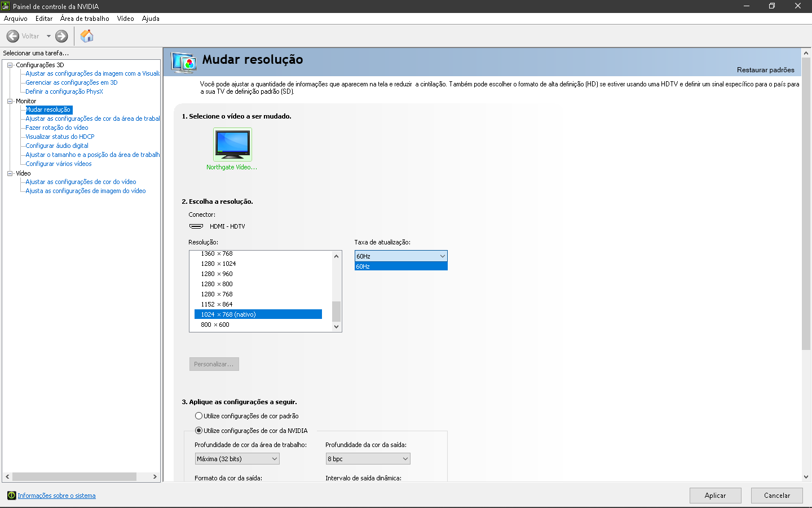Open the Vídeo menu
This screenshot has height=508, width=812.
[126, 19]
